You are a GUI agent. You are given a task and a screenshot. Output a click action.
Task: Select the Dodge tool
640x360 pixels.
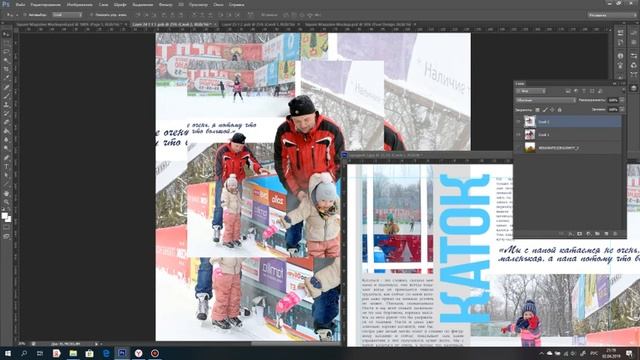[x=7, y=149]
